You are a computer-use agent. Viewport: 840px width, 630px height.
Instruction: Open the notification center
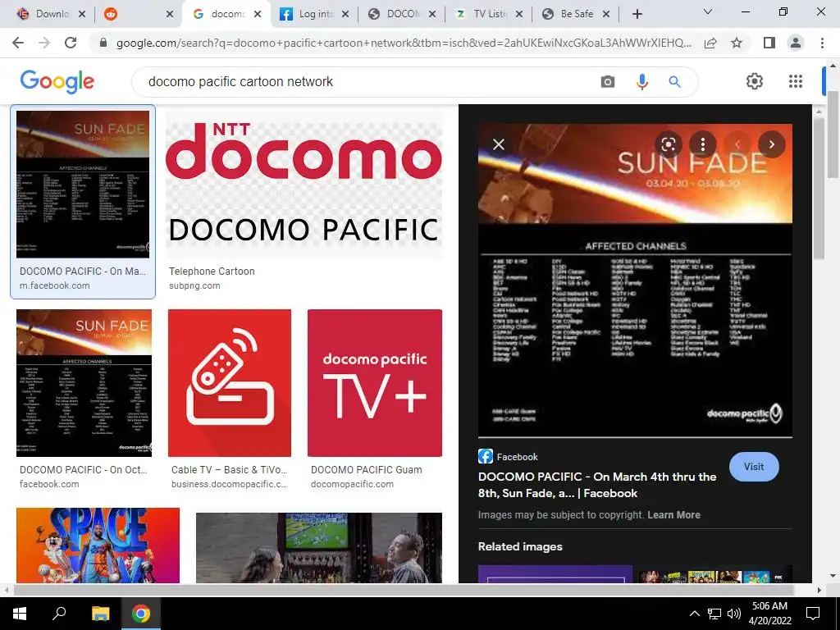(813, 614)
